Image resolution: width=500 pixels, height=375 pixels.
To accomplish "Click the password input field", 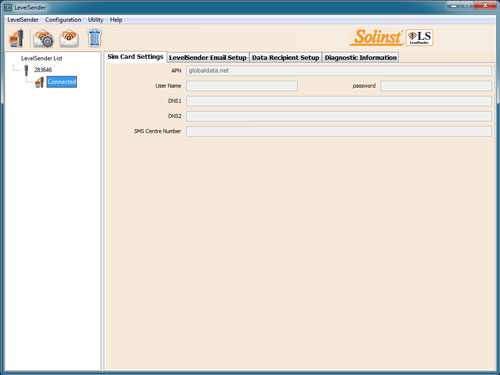I will tap(436, 86).
